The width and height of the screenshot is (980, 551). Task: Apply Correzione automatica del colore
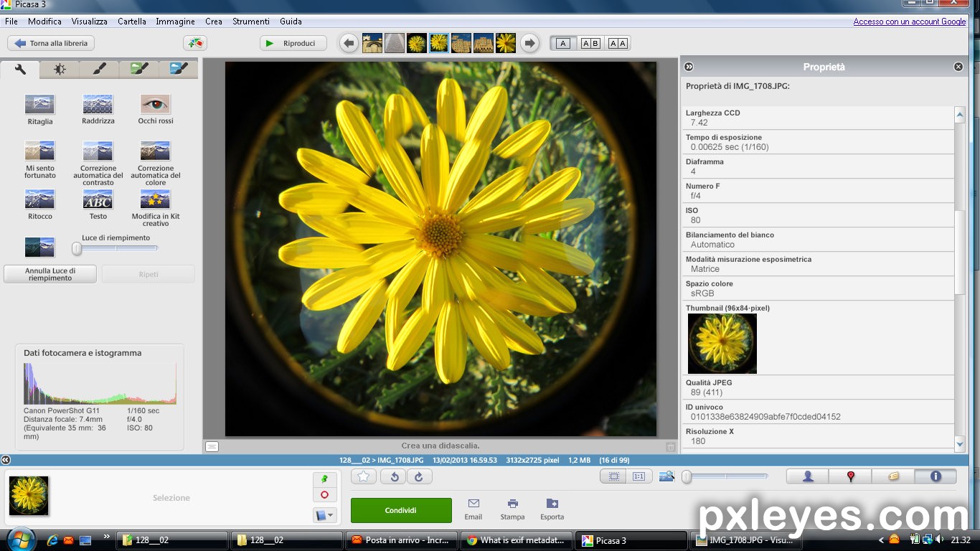[155, 151]
